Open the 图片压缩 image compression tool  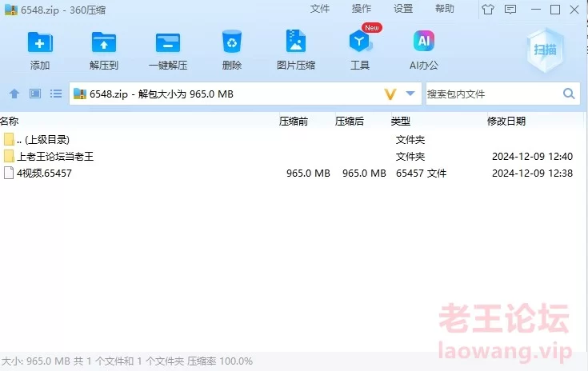click(x=296, y=42)
